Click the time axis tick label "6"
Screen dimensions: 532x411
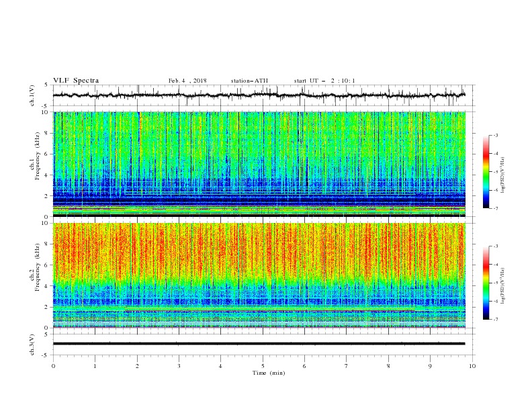click(304, 366)
